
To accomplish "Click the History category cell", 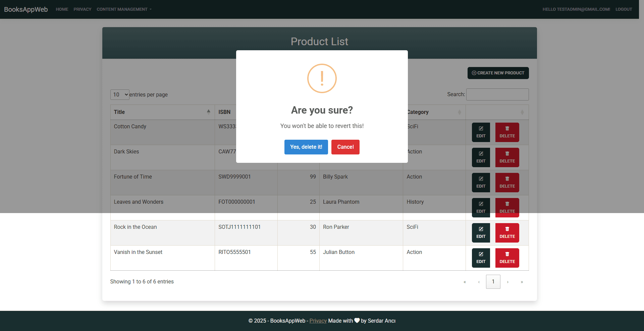I will [x=434, y=208].
